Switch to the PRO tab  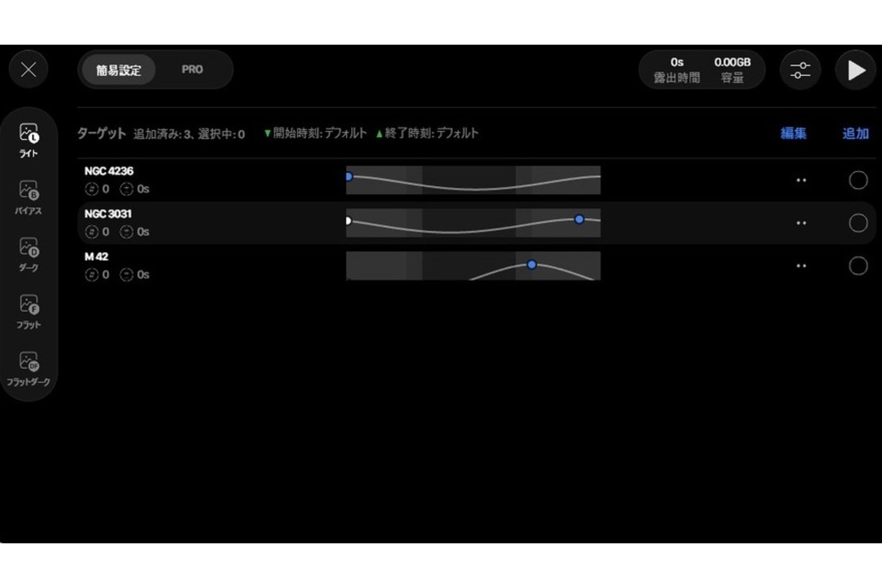click(x=192, y=69)
